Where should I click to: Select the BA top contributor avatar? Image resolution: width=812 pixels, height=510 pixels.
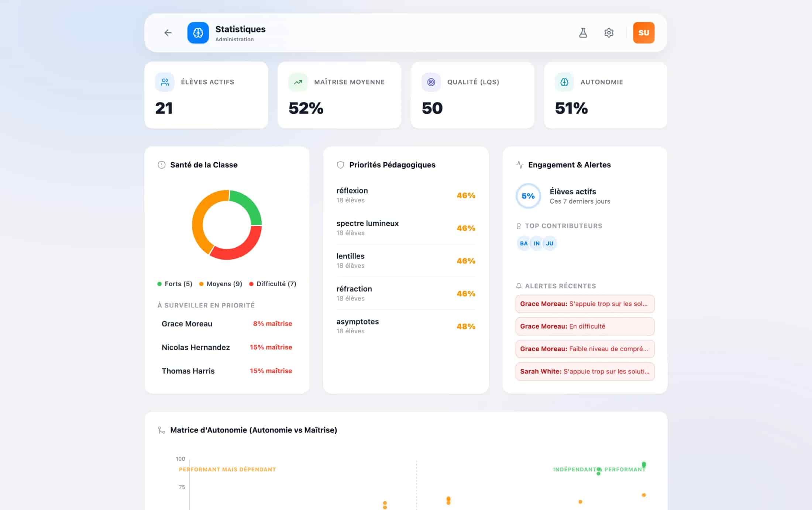(x=523, y=243)
